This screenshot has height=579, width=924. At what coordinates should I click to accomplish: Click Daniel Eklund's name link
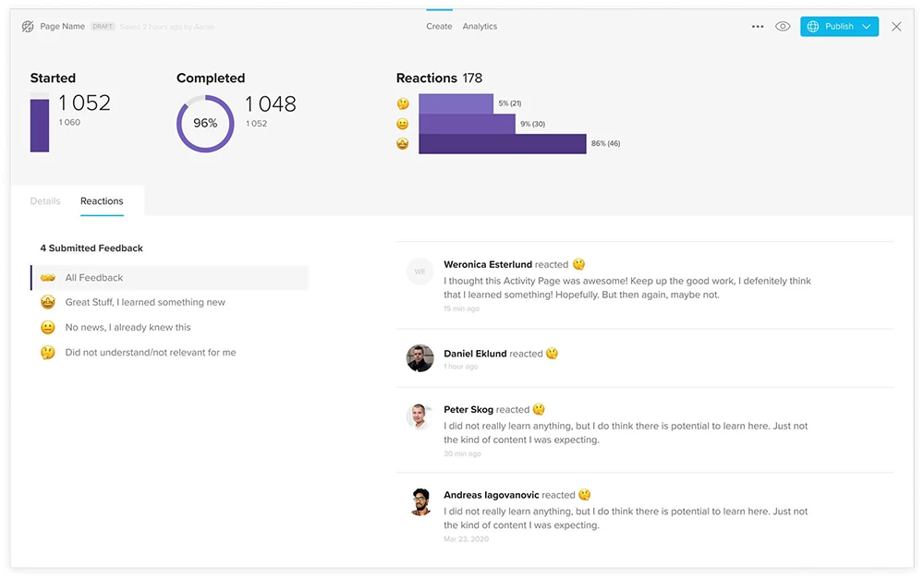point(476,353)
